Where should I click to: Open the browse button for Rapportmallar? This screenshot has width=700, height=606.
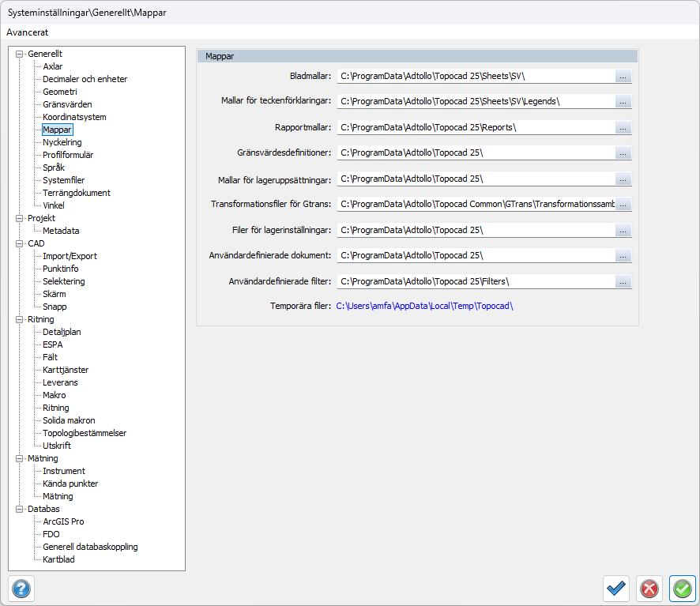(x=623, y=127)
